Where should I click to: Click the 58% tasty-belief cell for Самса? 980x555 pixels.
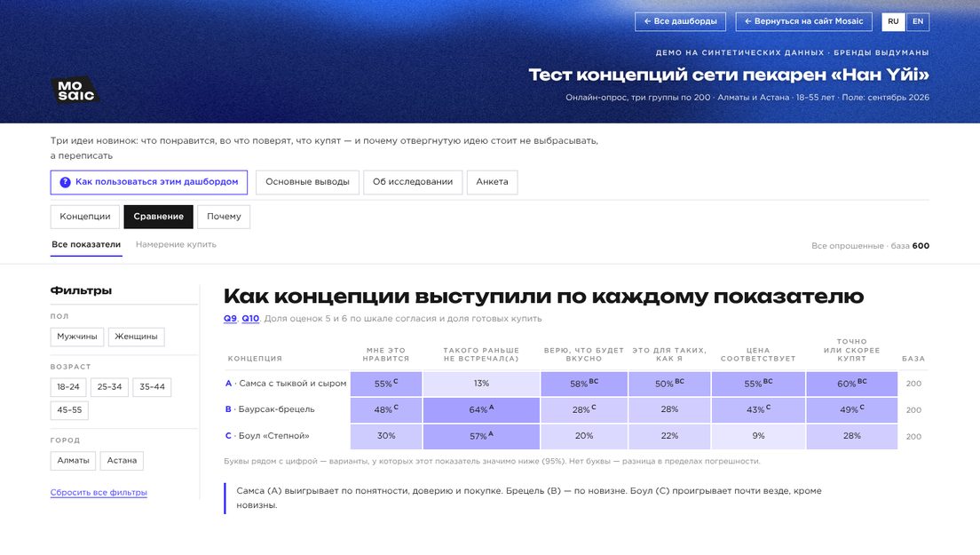[584, 384]
